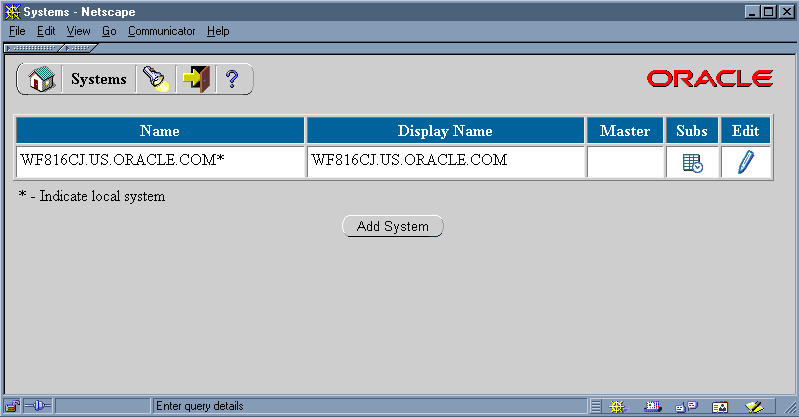Open Mailbox icon in the component bar
The image size is (799, 417).
(x=653, y=406)
